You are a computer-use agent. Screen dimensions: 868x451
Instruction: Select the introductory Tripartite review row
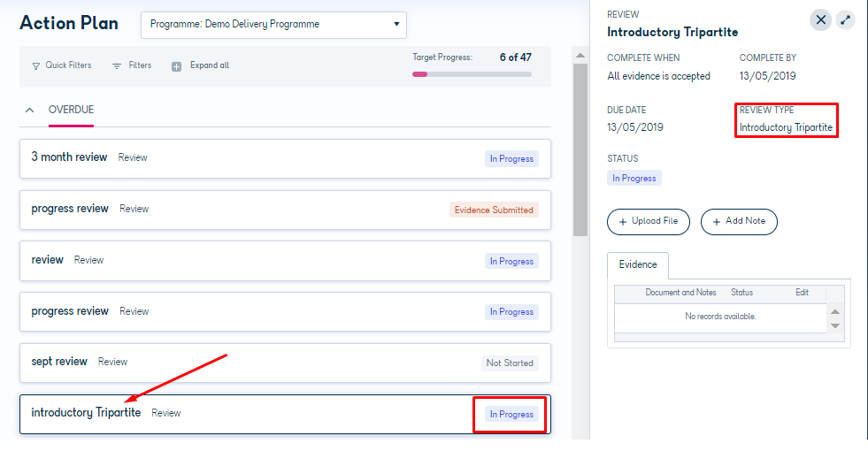[285, 414]
